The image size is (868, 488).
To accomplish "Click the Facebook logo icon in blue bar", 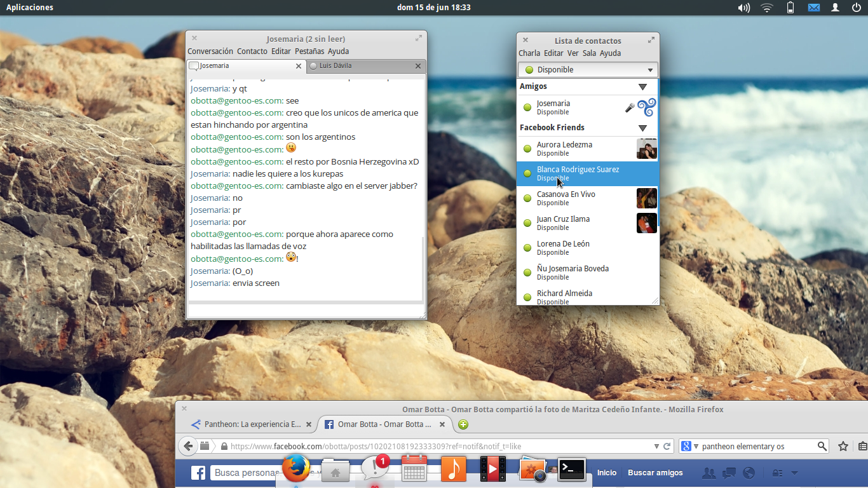I will point(198,473).
